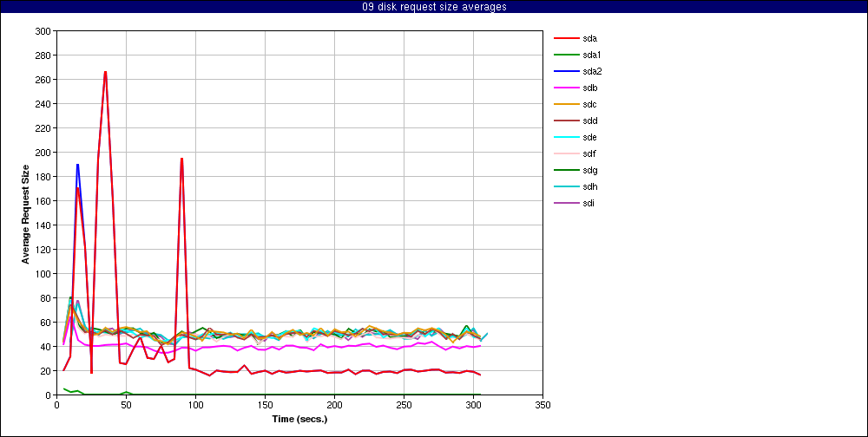Click the highest red sda peak near 266

105,72
